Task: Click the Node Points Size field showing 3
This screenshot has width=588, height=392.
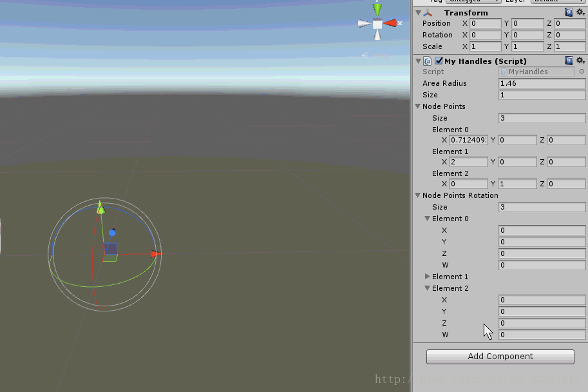Action: [x=541, y=118]
